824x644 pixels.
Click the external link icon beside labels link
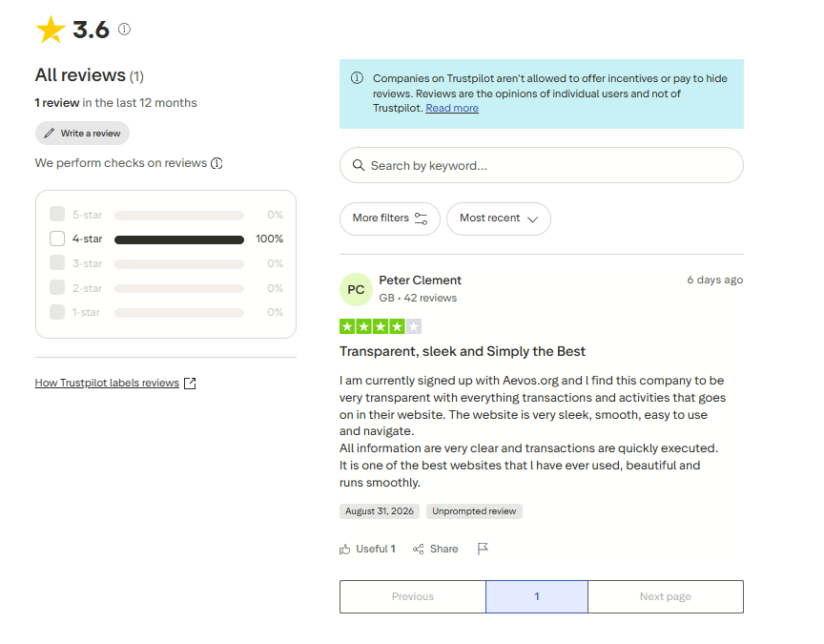(x=190, y=384)
